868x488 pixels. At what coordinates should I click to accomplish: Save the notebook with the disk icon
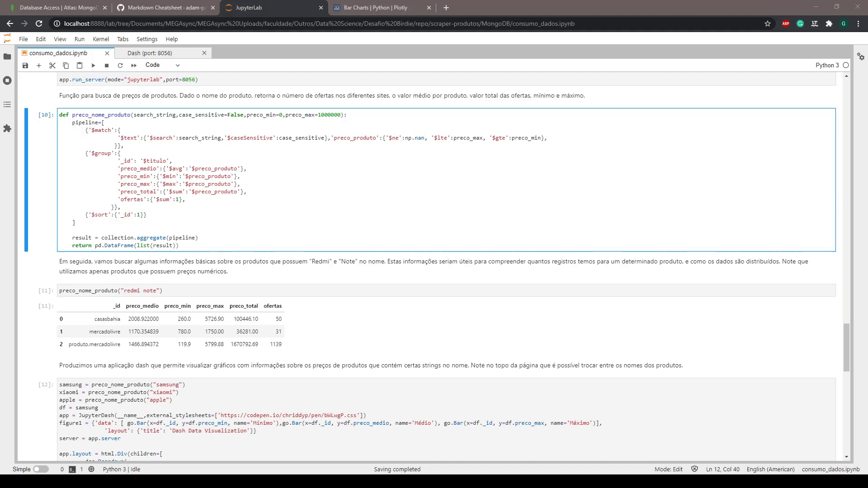click(25, 66)
